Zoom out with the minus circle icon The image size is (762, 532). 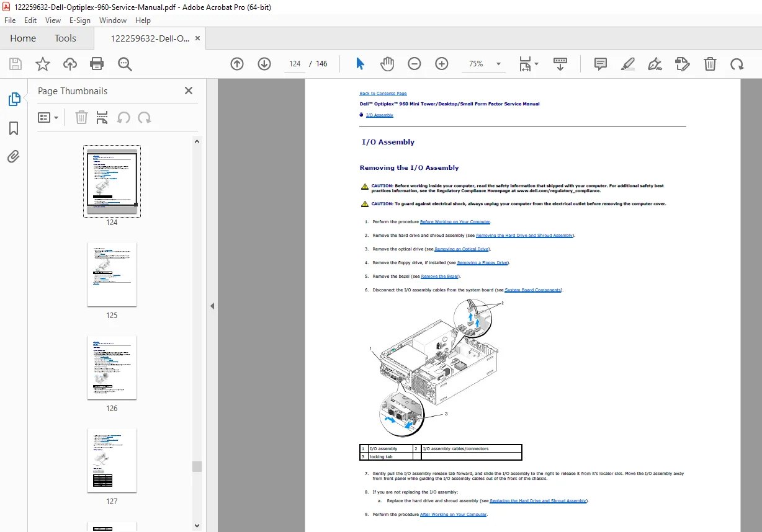pyautogui.click(x=415, y=64)
